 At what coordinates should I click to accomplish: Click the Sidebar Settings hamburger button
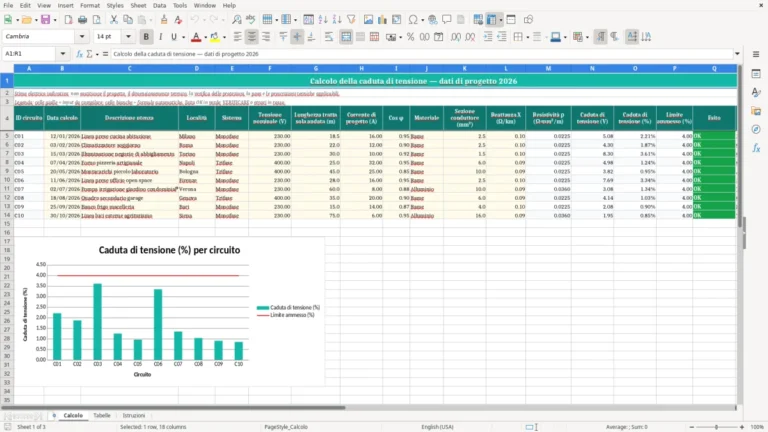click(756, 54)
